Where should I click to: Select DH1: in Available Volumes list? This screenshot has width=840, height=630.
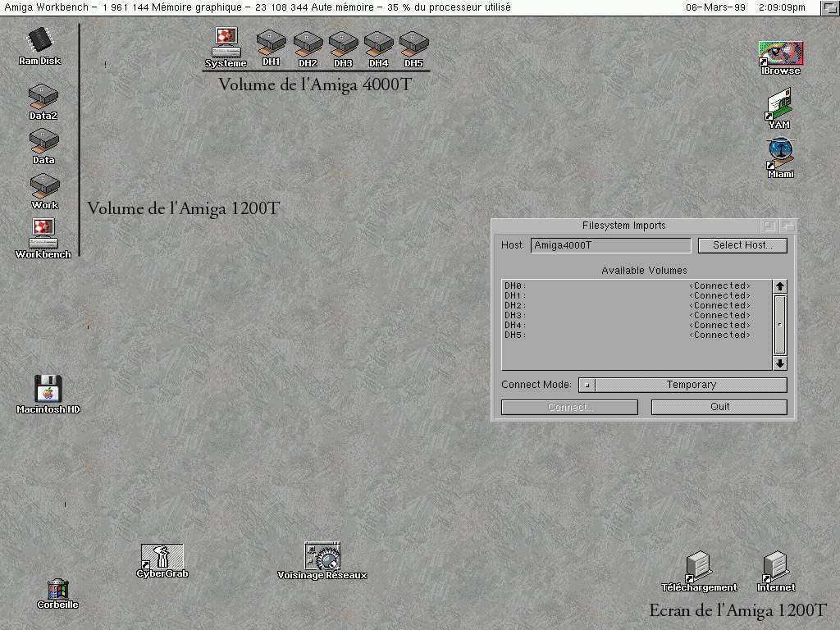tap(637, 295)
